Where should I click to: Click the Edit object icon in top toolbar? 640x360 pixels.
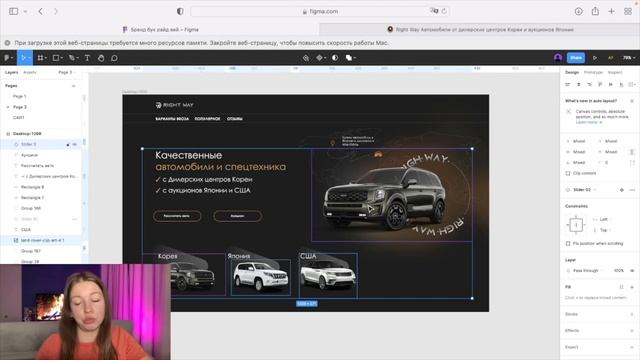306,58
